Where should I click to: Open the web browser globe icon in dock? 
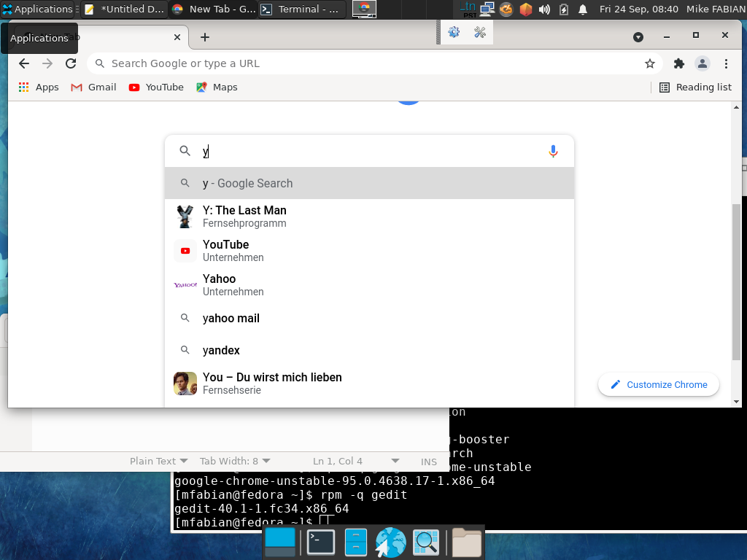tap(390, 542)
